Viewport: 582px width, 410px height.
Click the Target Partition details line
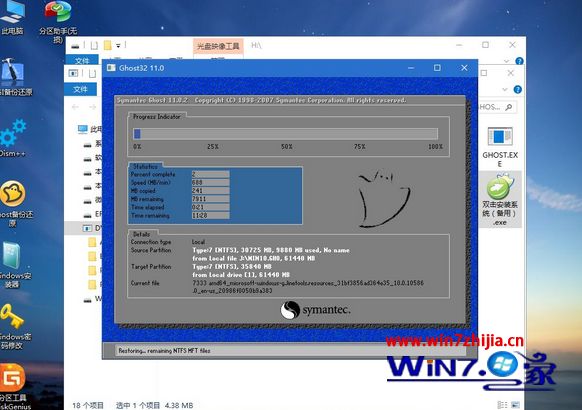point(232,267)
